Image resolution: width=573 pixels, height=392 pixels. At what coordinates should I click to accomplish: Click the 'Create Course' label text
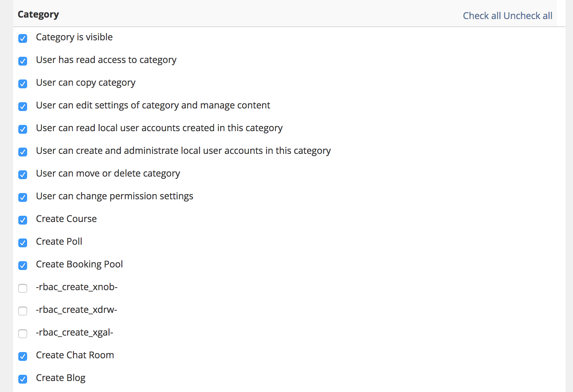tap(66, 219)
